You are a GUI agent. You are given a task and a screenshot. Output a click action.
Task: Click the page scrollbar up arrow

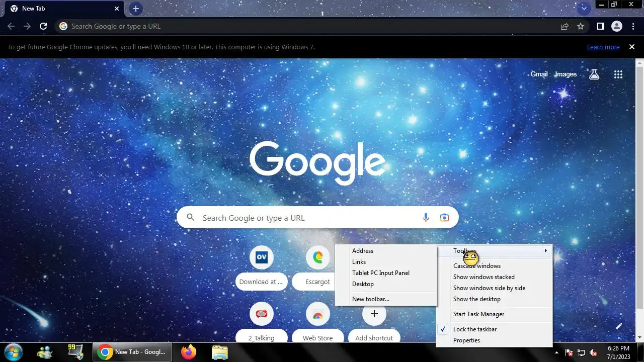coord(640,62)
